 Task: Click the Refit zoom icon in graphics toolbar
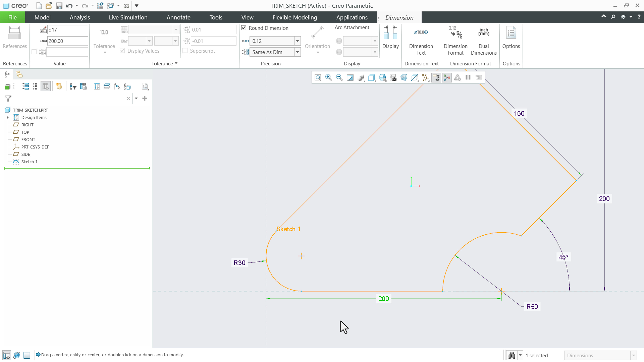click(318, 78)
